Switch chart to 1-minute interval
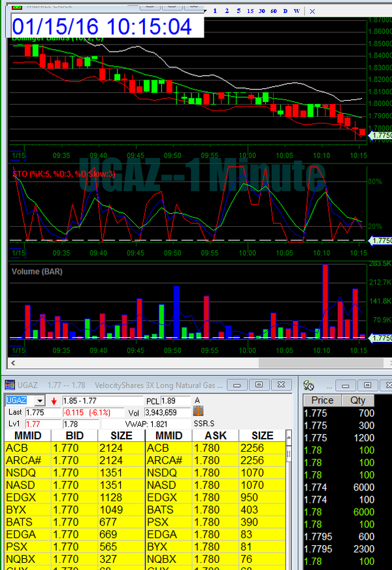This screenshot has height=570, width=392. coord(215,11)
